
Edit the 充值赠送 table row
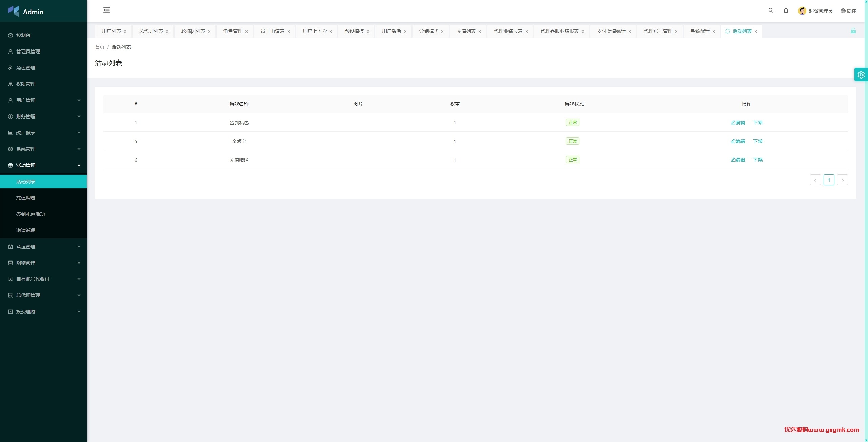738,160
